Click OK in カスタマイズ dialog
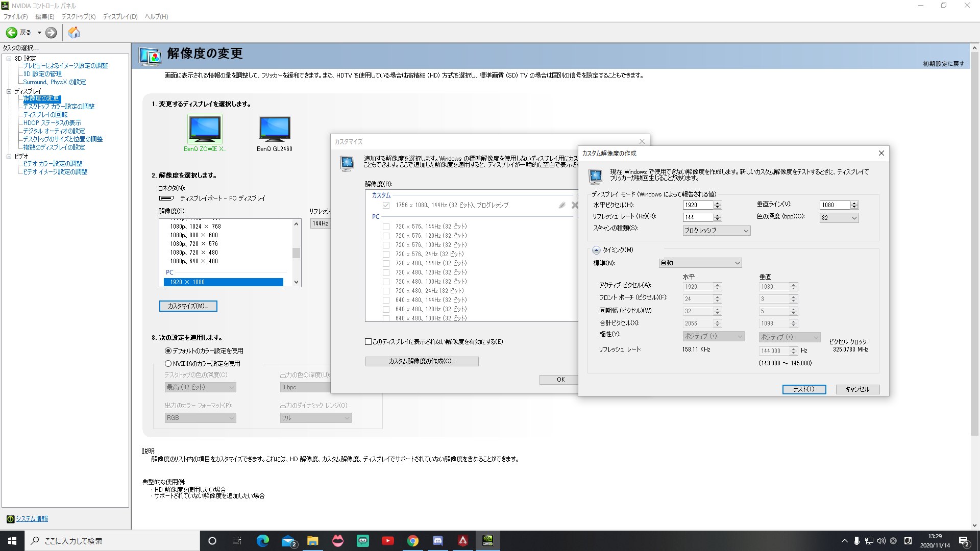The width and height of the screenshot is (980, 551). pyautogui.click(x=560, y=380)
